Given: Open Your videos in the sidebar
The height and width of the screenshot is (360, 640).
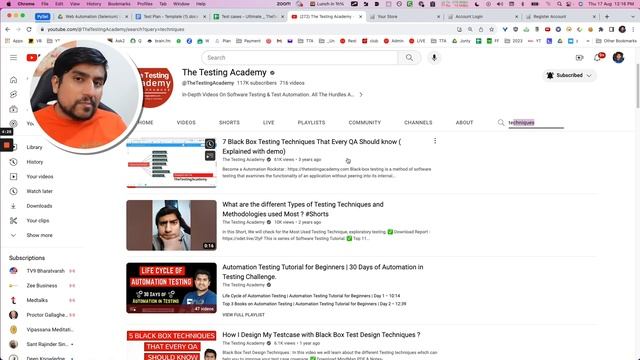Looking at the screenshot, I should click(40, 177).
